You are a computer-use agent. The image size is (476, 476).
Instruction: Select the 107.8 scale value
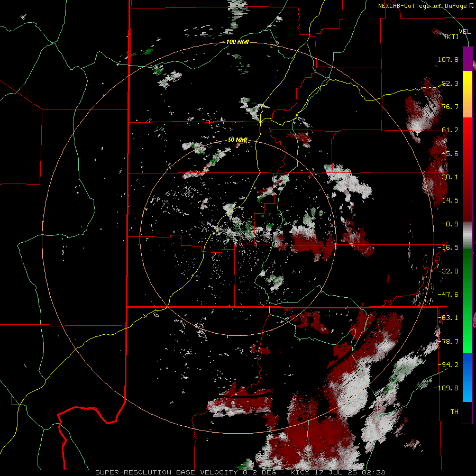click(x=448, y=59)
